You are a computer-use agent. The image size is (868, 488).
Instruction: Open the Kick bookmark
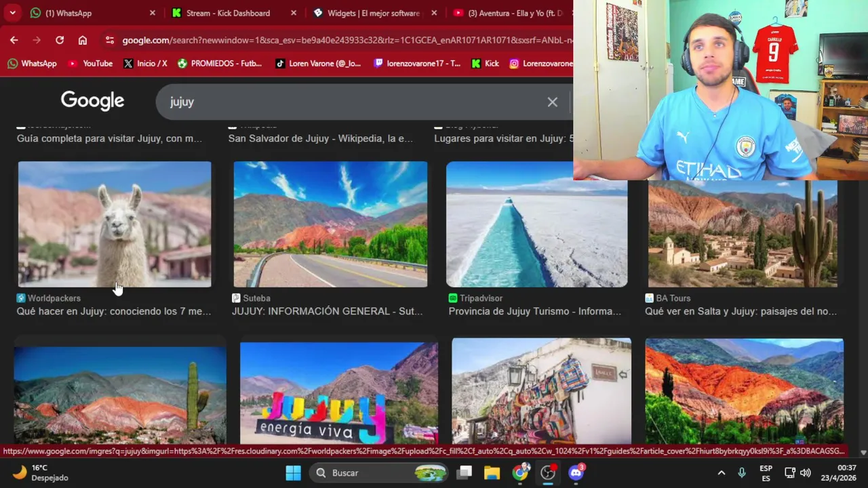(485, 63)
